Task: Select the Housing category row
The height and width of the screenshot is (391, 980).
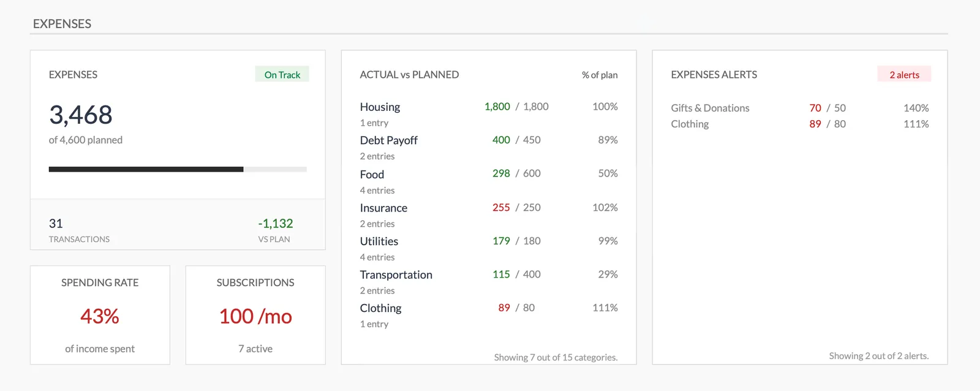Action: click(380, 107)
